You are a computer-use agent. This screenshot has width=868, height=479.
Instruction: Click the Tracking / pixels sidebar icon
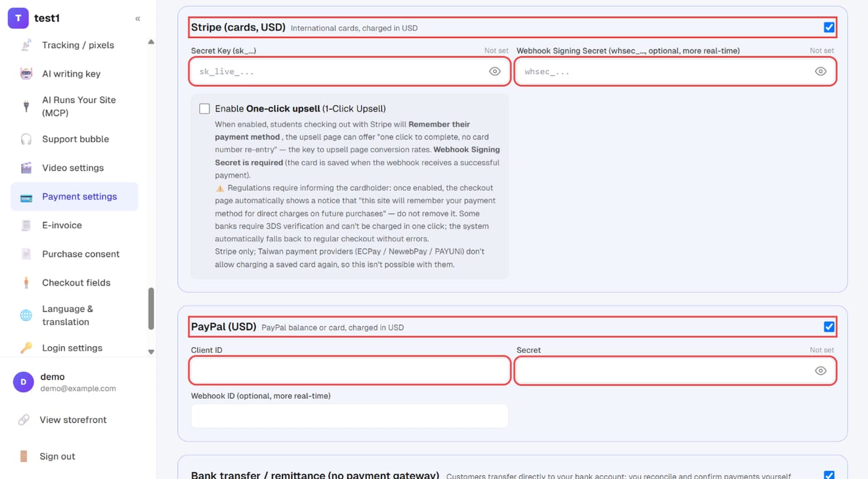point(26,45)
